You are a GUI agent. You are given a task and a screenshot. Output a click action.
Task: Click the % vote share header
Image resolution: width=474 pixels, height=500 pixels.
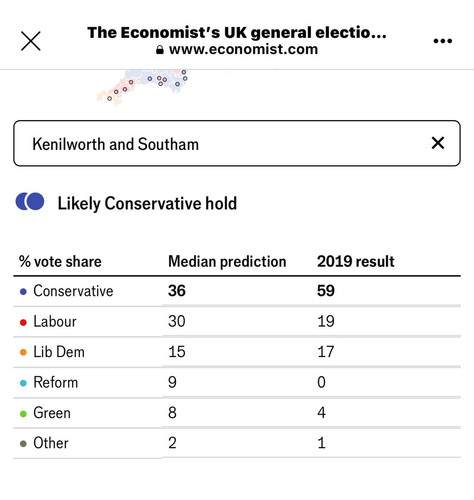pos(60,261)
